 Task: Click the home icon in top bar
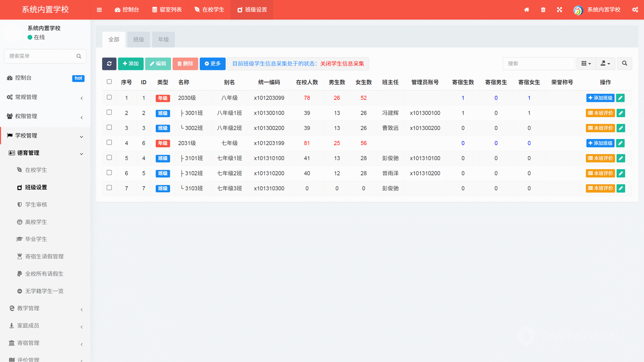(x=526, y=10)
